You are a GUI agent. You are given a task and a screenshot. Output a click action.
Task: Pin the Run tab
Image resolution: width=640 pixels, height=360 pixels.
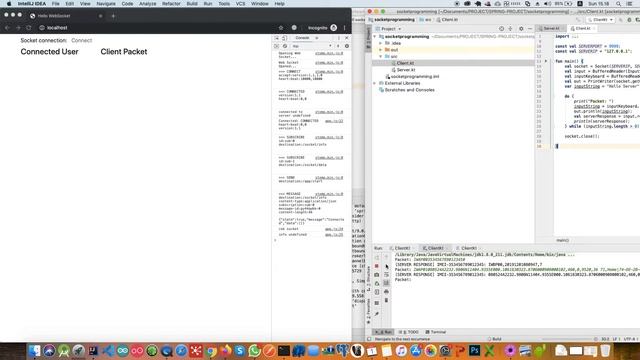pos(377,314)
